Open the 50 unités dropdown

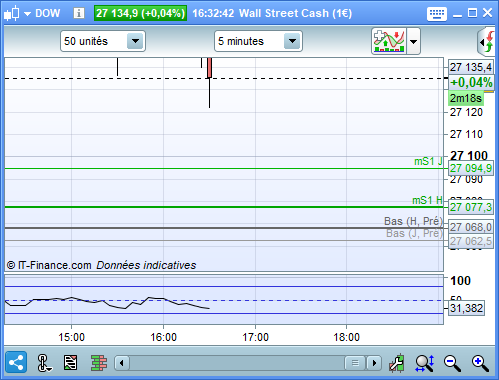[103, 41]
